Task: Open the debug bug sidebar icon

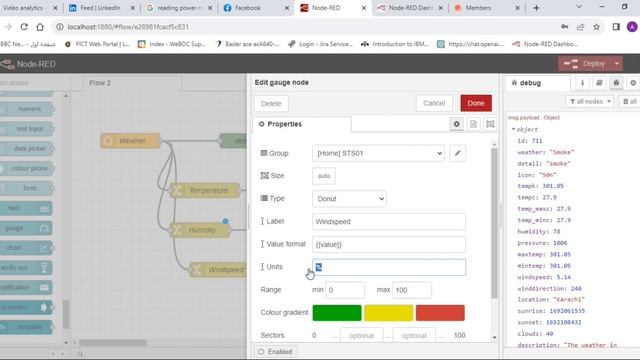Action: click(616, 83)
